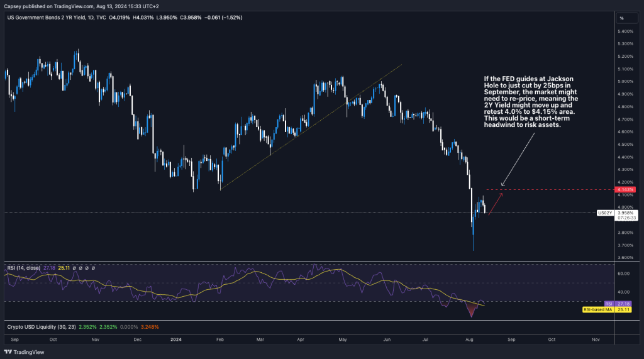Click the 5.000% level on the price axis
Viewport: 644px width, 359px height.
pyautogui.click(x=625, y=82)
